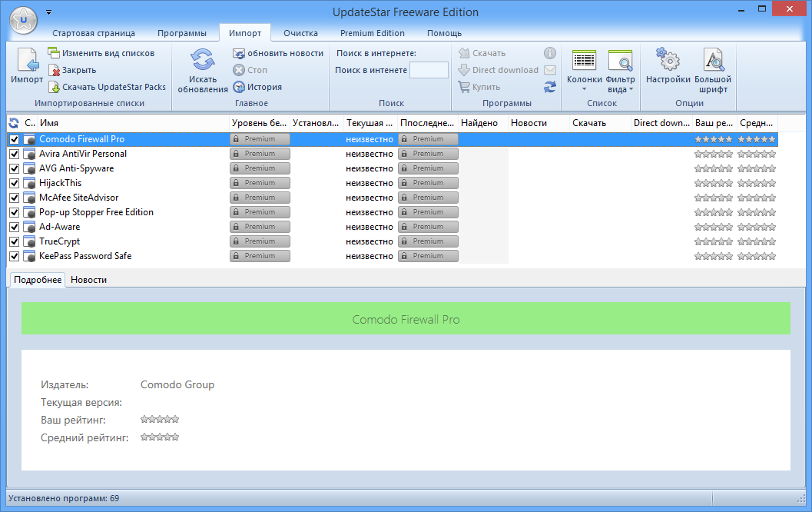
Task: Toggle the HijackThis checkbox
Action: click(14, 183)
